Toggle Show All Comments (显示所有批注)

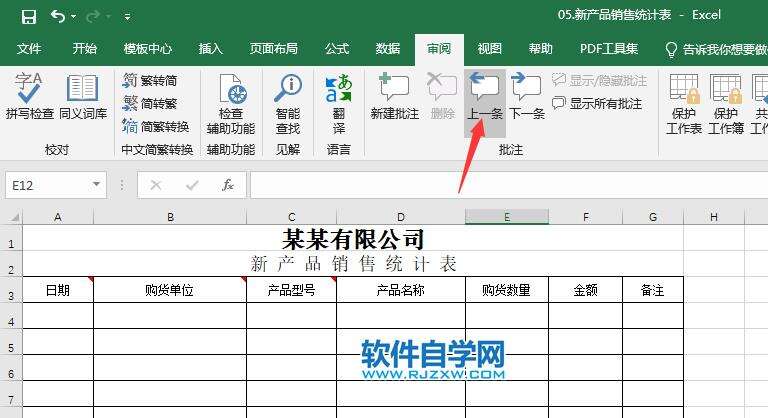tap(597, 103)
